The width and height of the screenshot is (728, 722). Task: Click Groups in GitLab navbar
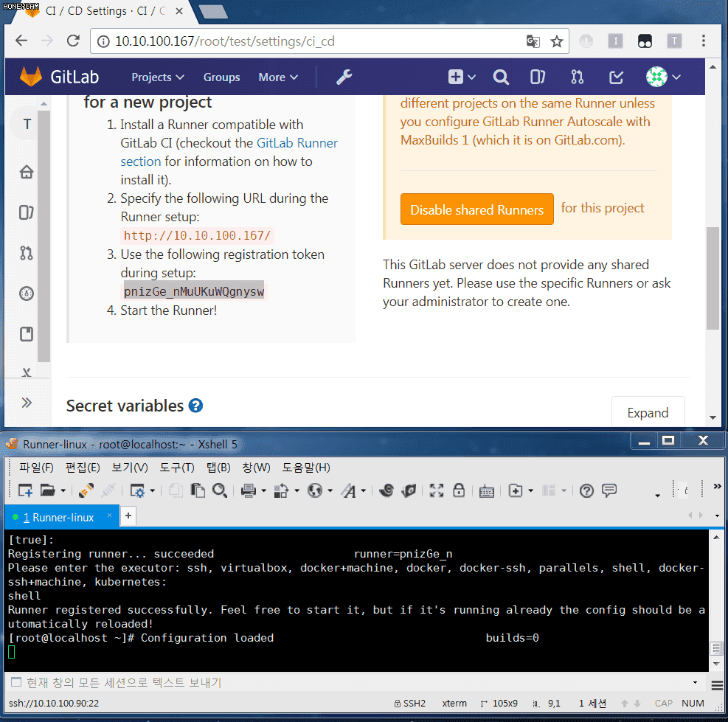[x=221, y=77]
